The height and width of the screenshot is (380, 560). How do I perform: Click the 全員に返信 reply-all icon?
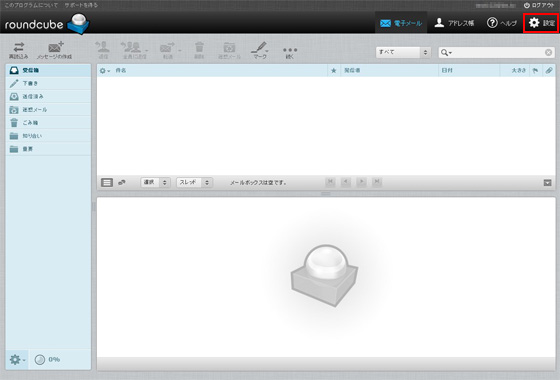point(133,50)
